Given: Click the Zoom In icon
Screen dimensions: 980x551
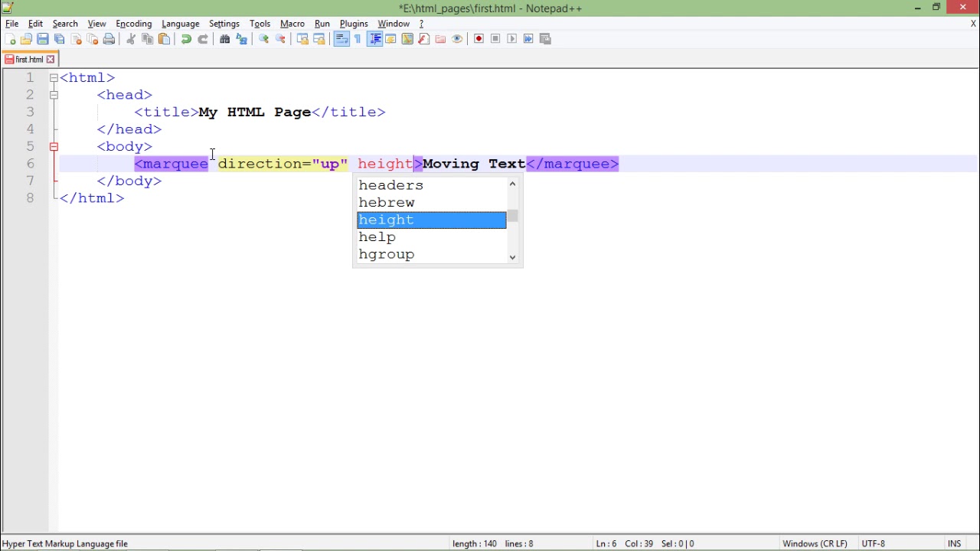Looking at the screenshot, I should tap(263, 39).
